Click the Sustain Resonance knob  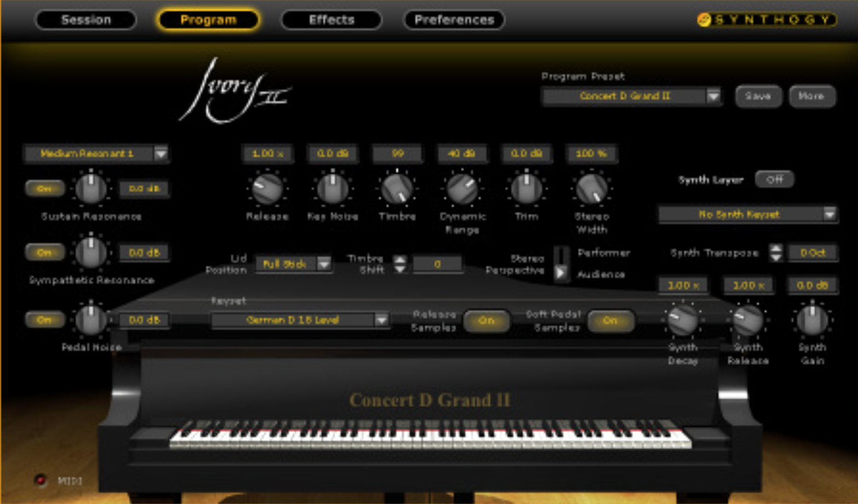(x=91, y=188)
